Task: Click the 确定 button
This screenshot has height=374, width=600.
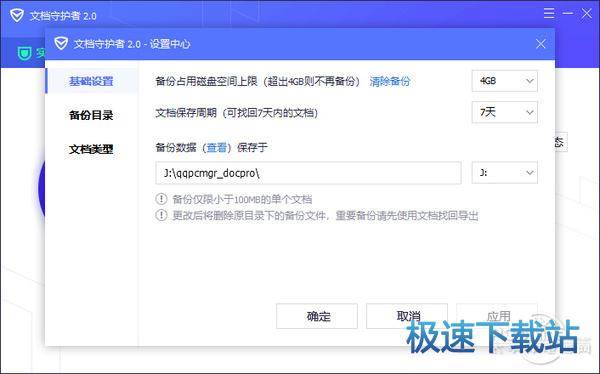Action: [317, 316]
